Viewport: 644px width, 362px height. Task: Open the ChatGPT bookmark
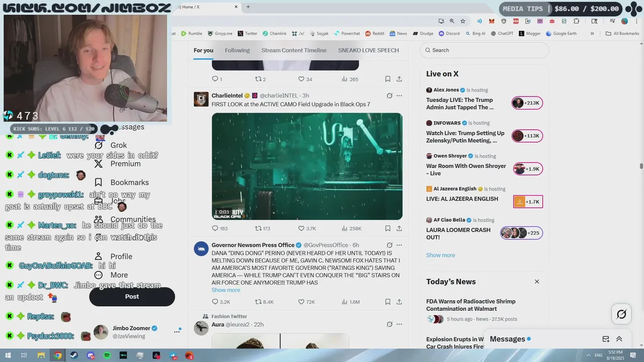[x=502, y=34]
